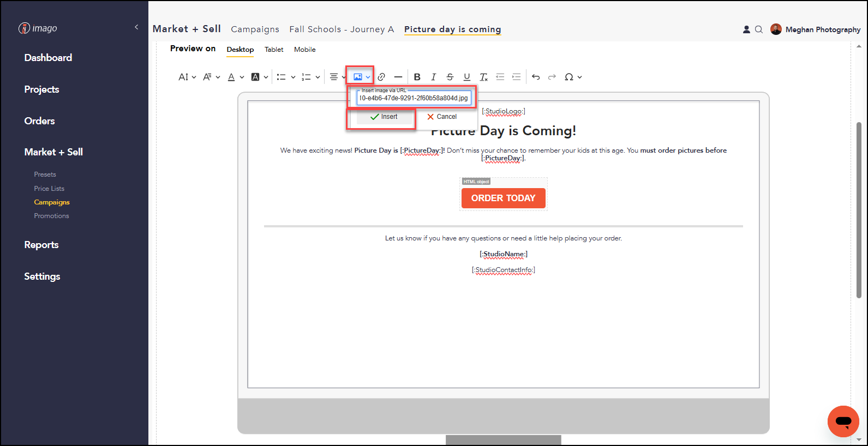868x446 pixels.
Task: Open the Price Lists submenu item
Action: 49,189
